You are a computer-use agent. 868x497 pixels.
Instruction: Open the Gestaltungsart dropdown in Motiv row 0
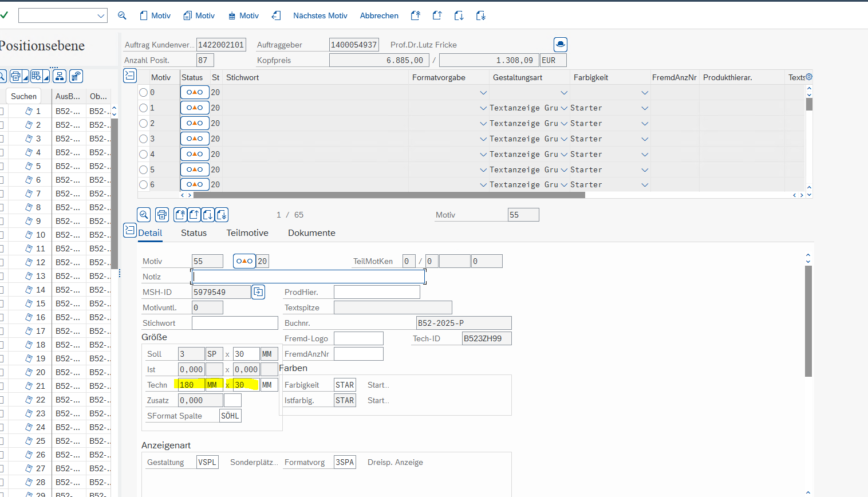pyautogui.click(x=564, y=93)
